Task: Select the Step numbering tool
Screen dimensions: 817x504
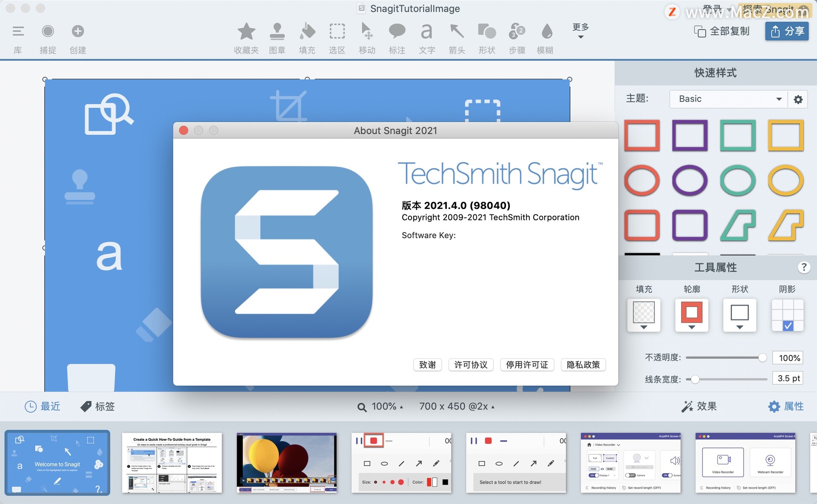Action: tap(517, 31)
